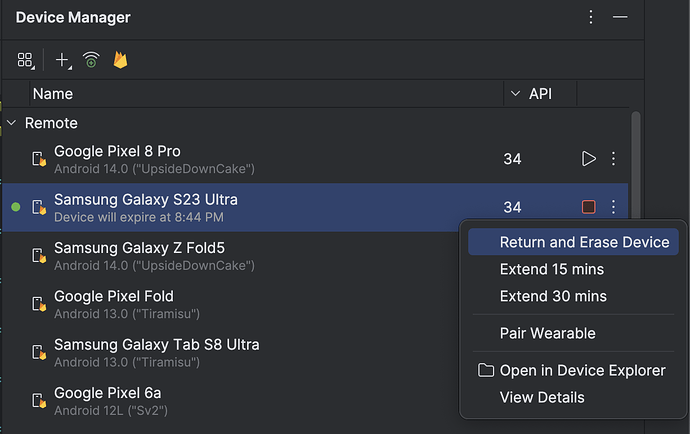Choose Extend 15 mins
This screenshot has height=434, width=690.
point(552,269)
